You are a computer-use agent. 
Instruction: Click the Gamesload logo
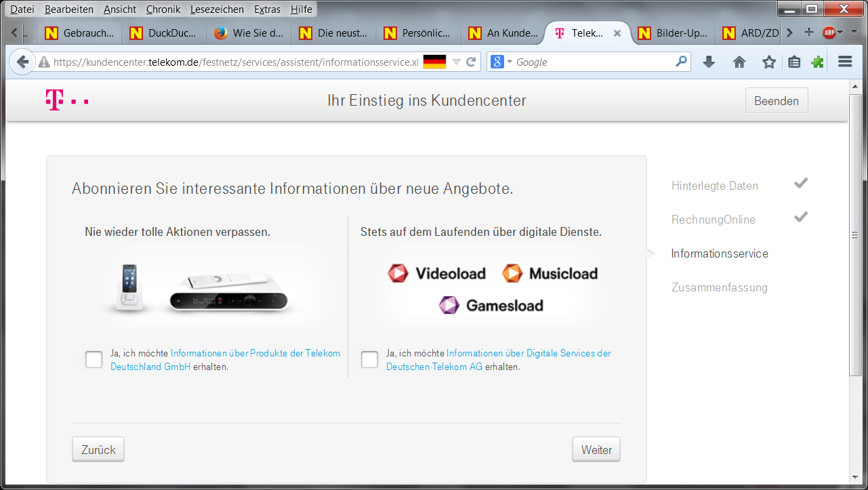click(491, 306)
